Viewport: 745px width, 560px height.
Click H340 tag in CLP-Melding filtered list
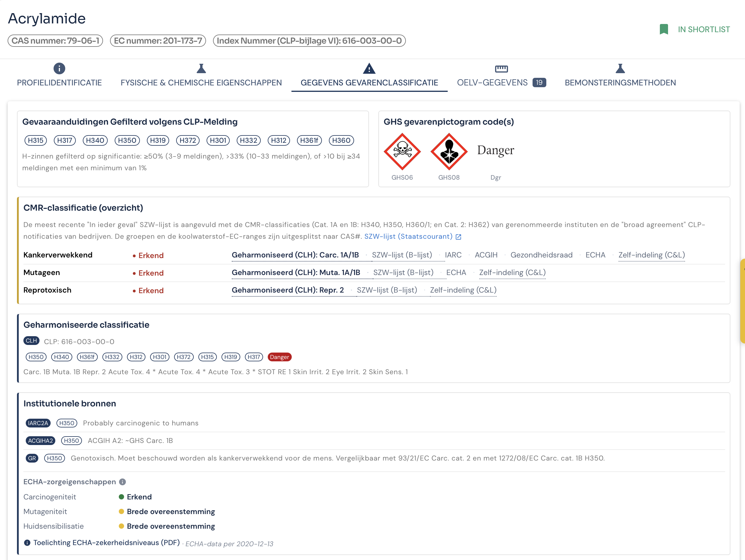[95, 140]
